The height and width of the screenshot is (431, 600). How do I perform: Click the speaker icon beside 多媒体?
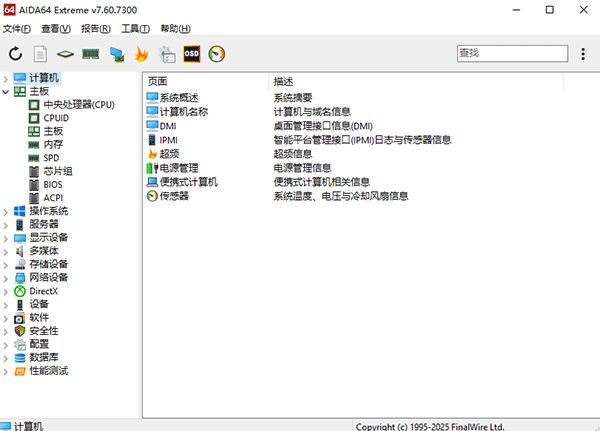[x=20, y=251]
